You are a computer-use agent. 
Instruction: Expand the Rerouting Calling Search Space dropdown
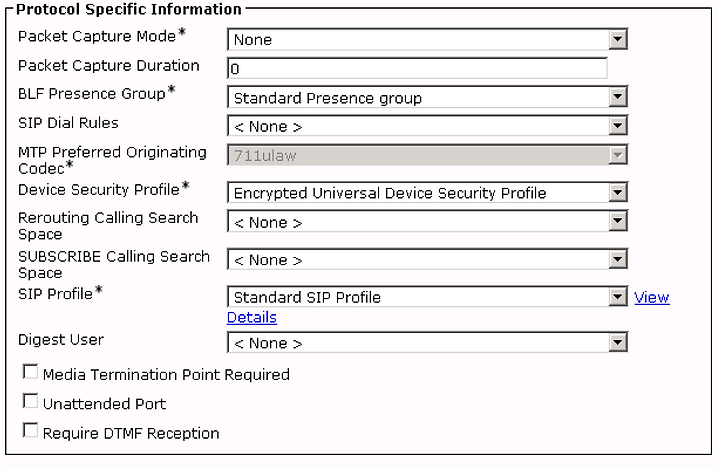coord(427,222)
